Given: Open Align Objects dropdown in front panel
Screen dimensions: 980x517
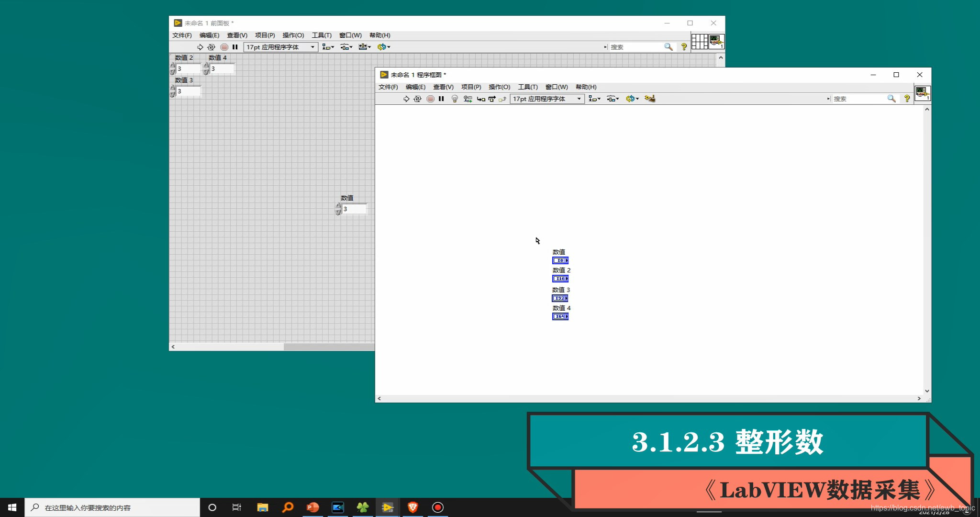Looking at the screenshot, I should click(x=328, y=47).
